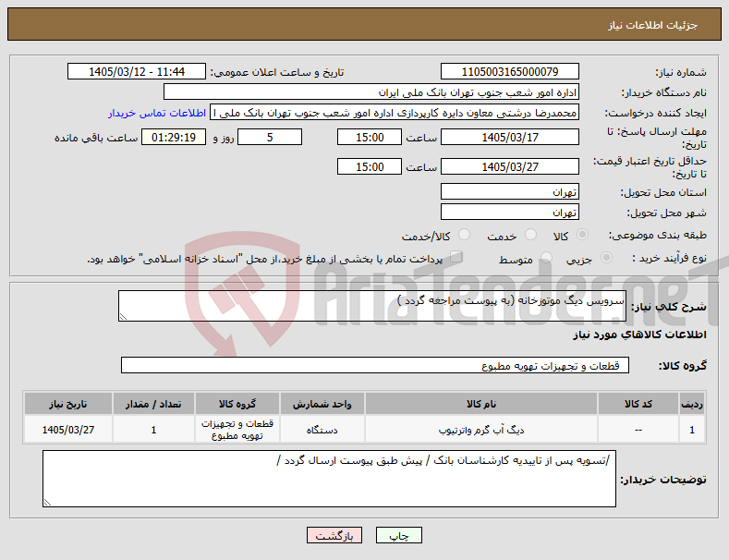Click the days remaining field showing 5
The image size is (729, 560).
point(270,137)
